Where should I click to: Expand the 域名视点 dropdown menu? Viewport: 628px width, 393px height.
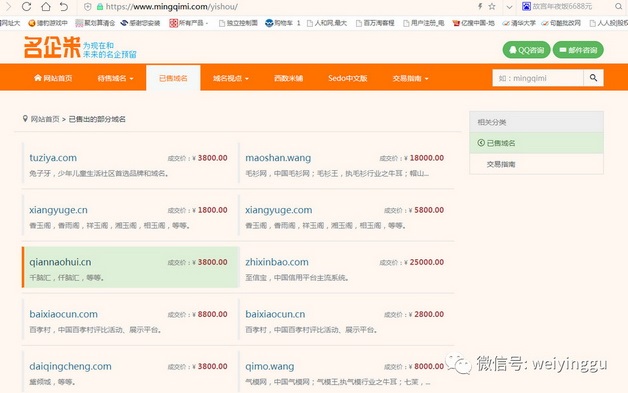231,78
